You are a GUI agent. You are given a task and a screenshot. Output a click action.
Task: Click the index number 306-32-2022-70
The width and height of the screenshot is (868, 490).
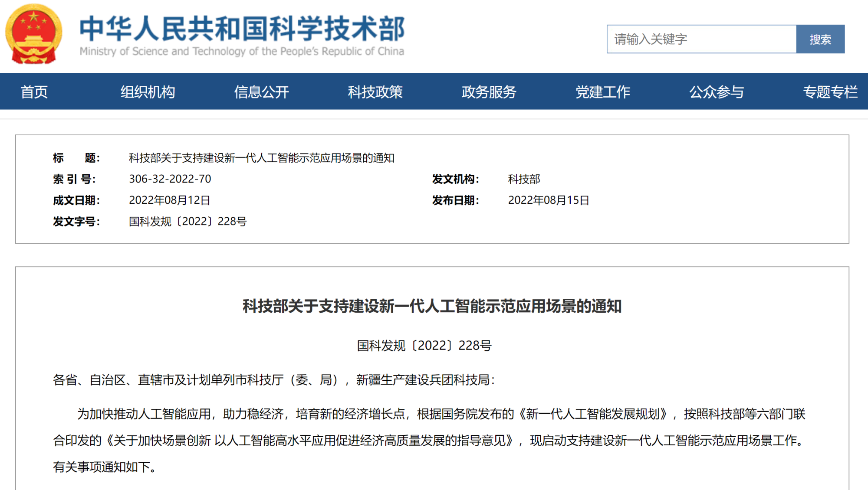pos(170,179)
